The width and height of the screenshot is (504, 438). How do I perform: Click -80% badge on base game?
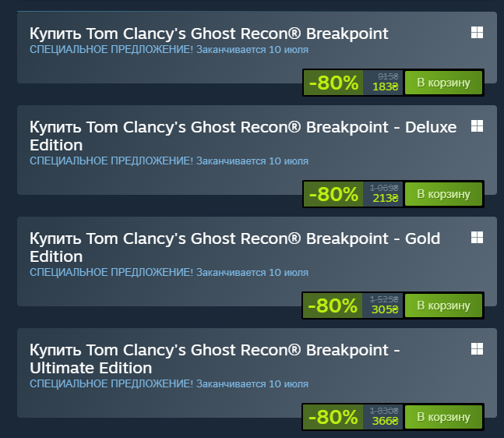point(333,83)
